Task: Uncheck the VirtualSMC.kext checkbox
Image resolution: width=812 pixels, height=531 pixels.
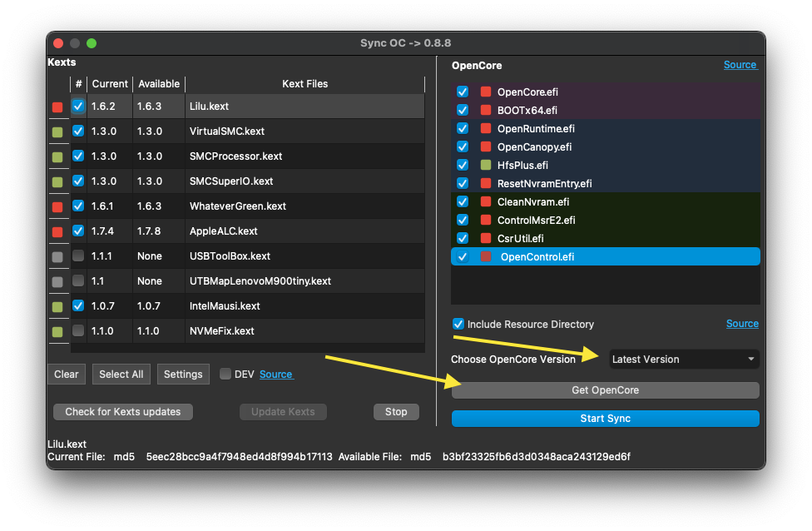Action: click(x=78, y=131)
